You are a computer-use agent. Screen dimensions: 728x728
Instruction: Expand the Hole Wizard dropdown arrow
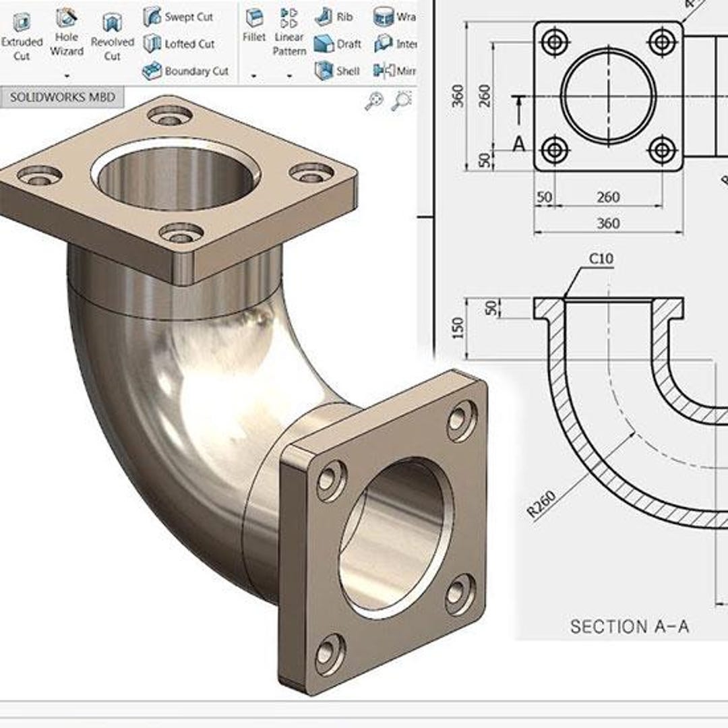coord(67,75)
